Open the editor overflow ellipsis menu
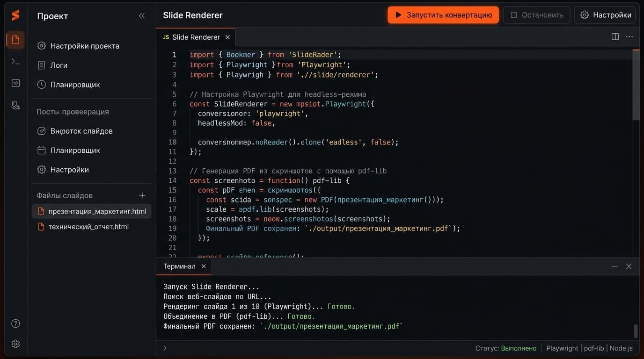This screenshot has height=359, width=644. pos(629,36)
